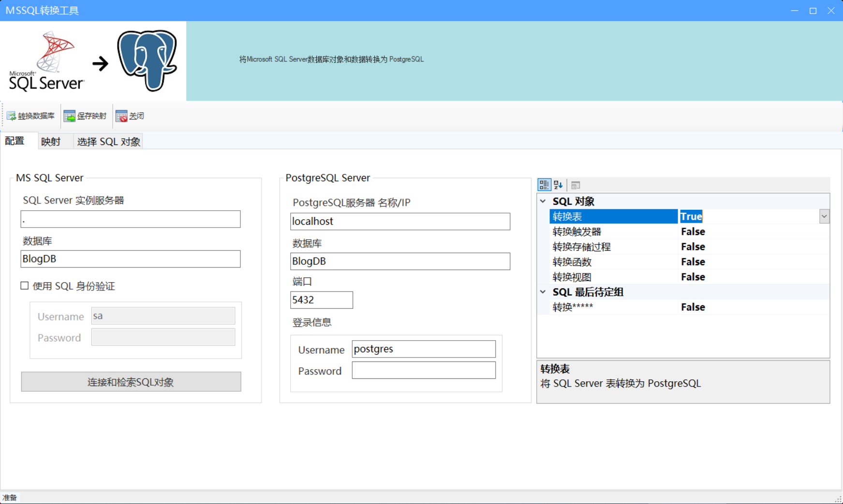Viewport: 843px width, 504px height.
Task: Click the MS SQL Server 数据库 field BlogDB
Action: tap(131, 259)
